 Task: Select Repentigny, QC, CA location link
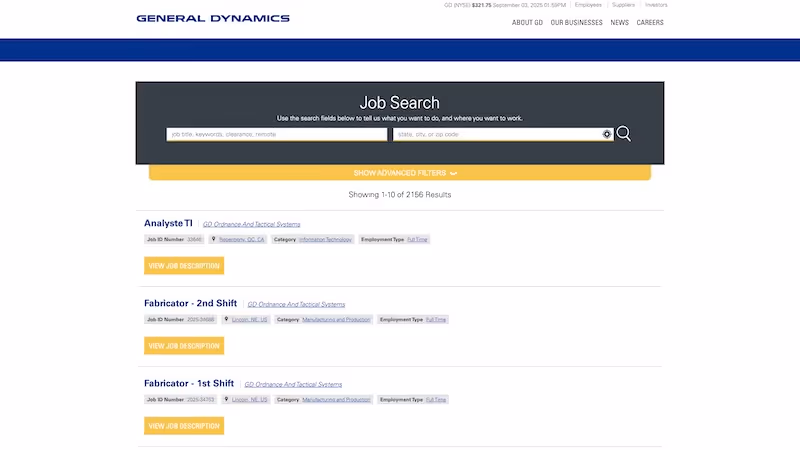tap(242, 239)
